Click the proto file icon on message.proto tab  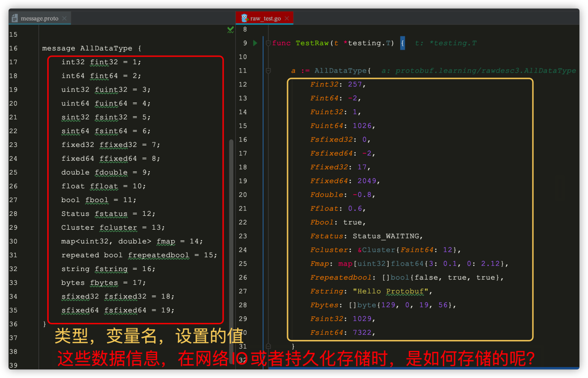click(16, 18)
